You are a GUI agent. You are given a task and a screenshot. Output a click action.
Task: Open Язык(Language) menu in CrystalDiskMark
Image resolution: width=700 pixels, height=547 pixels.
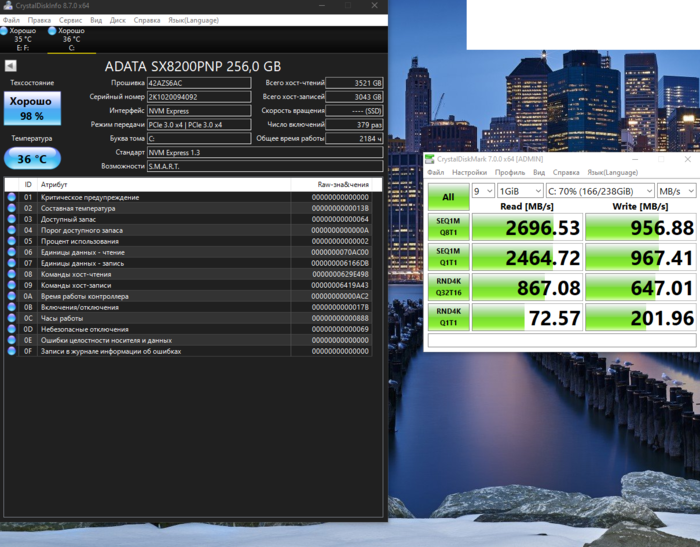[x=612, y=172]
